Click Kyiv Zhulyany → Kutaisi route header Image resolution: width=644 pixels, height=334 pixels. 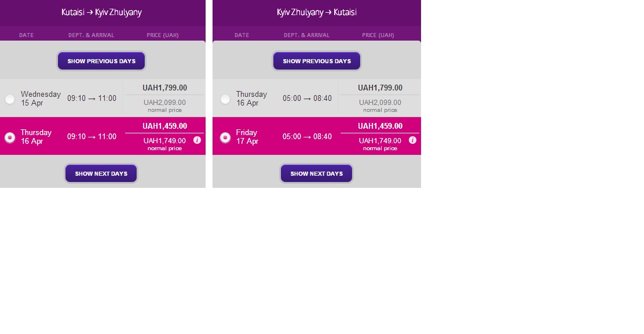(317, 12)
